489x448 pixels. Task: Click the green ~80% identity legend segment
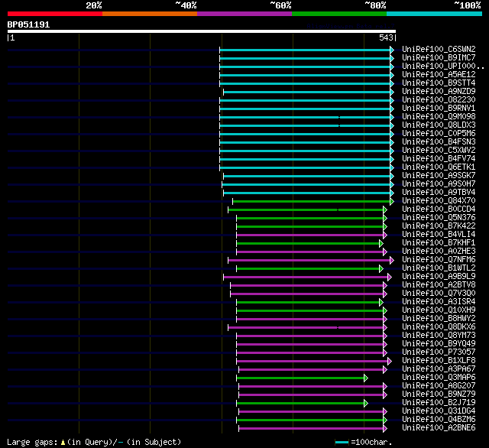[x=339, y=14]
